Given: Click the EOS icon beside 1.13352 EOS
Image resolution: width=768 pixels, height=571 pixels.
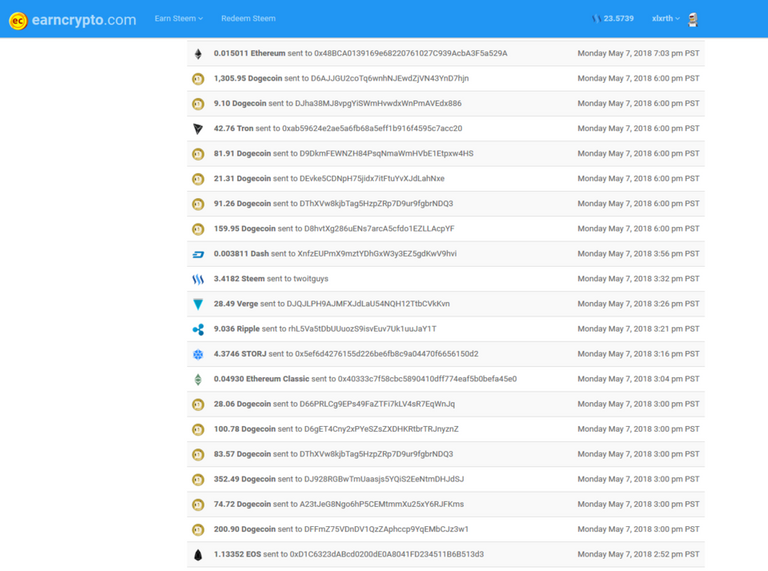Looking at the screenshot, I should (198, 554).
